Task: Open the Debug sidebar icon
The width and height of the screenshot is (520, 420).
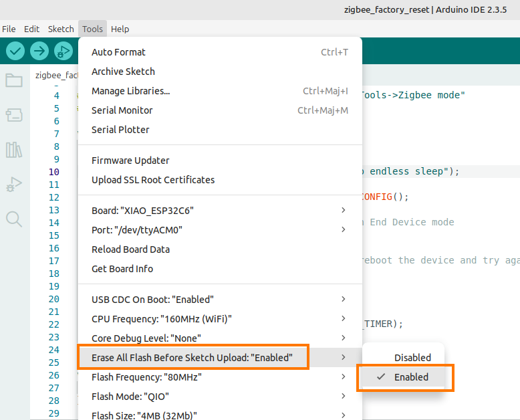Action: (14, 184)
